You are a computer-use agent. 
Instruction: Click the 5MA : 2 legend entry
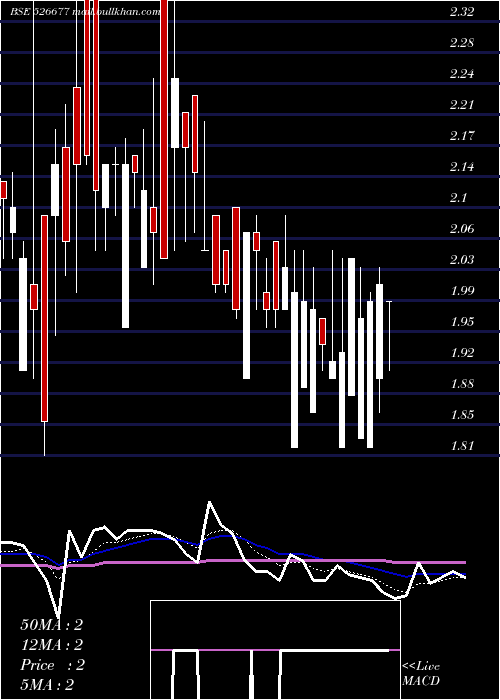pyautogui.click(x=46, y=684)
